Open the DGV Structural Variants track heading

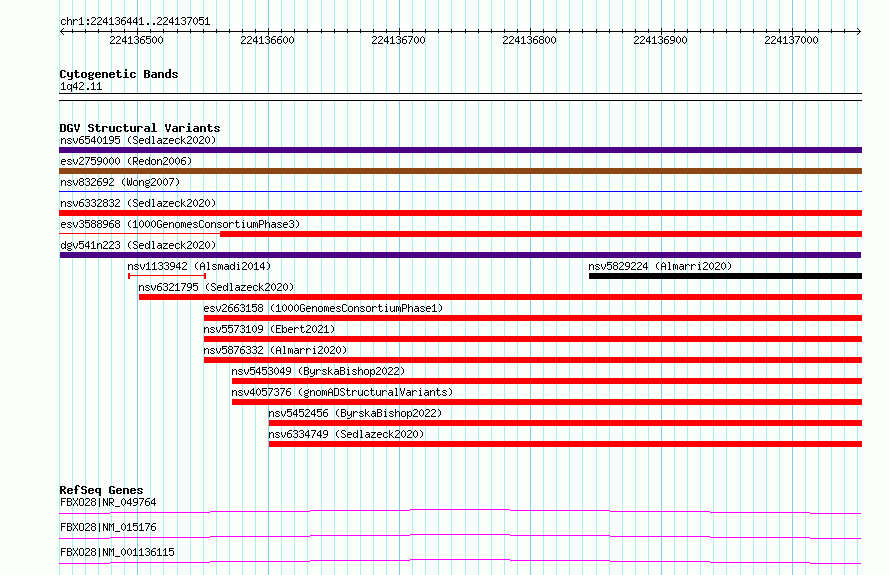[x=140, y=128]
